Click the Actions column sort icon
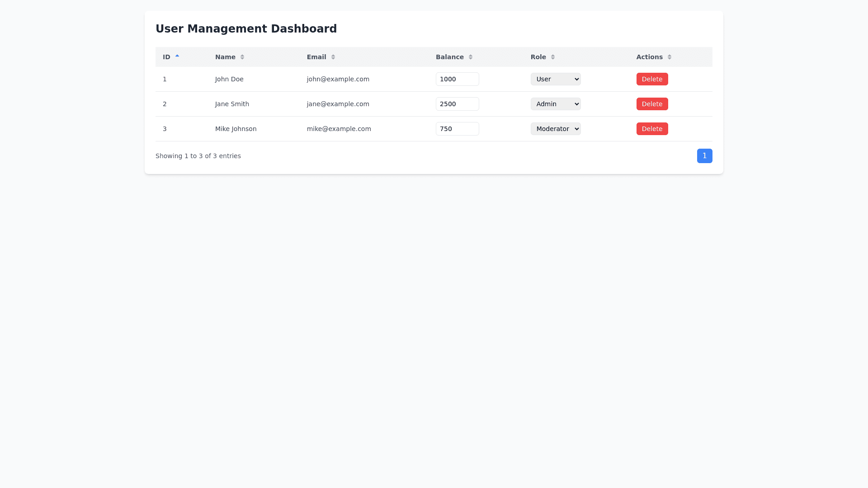This screenshot has width=868, height=488. (670, 57)
